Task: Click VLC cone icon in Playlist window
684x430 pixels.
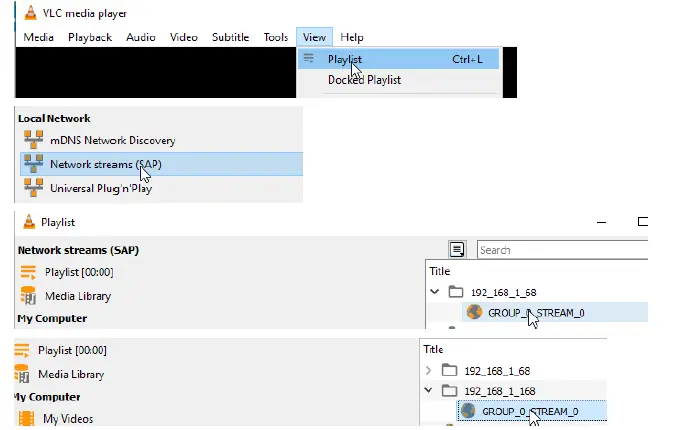Action: click(29, 222)
